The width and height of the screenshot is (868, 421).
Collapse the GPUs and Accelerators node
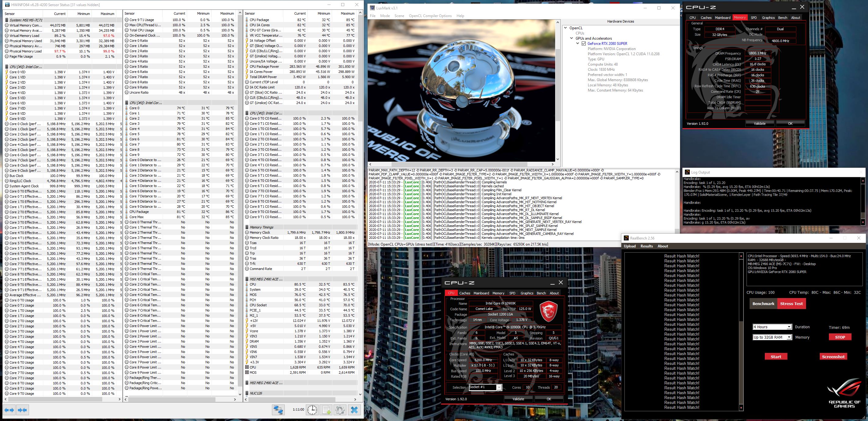(x=571, y=38)
